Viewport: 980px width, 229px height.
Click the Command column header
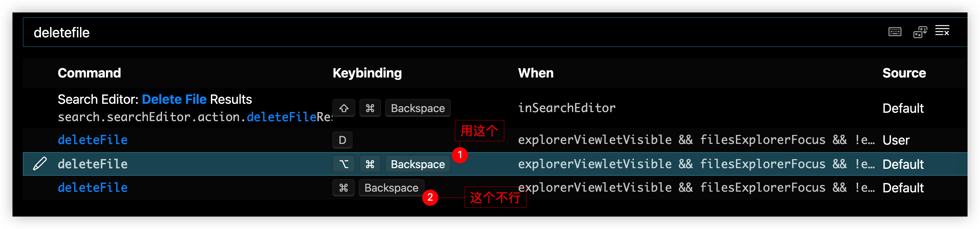coord(89,73)
